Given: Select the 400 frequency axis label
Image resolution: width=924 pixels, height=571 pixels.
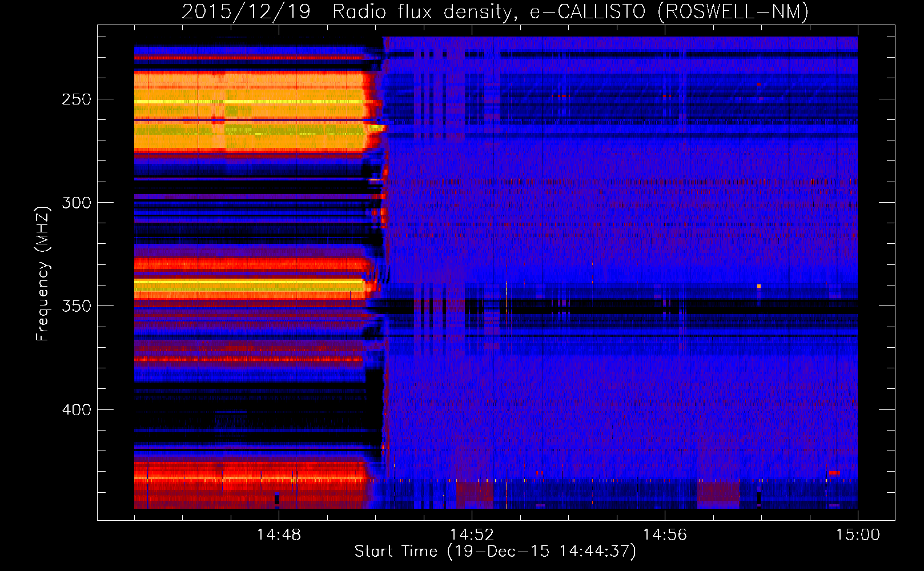Looking at the screenshot, I should click(77, 410).
